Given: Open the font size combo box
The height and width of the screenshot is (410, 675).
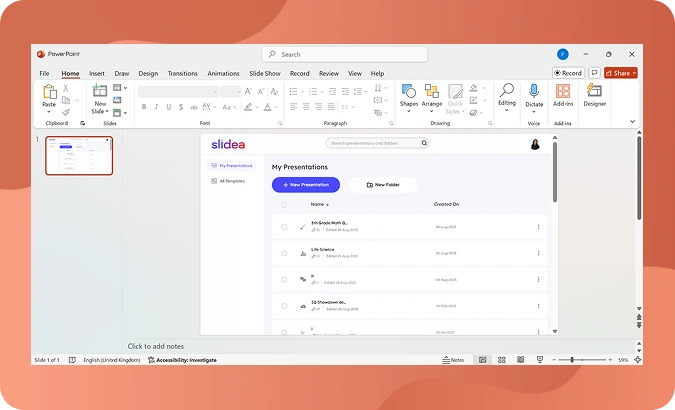Looking at the screenshot, I should click(230, 91).
